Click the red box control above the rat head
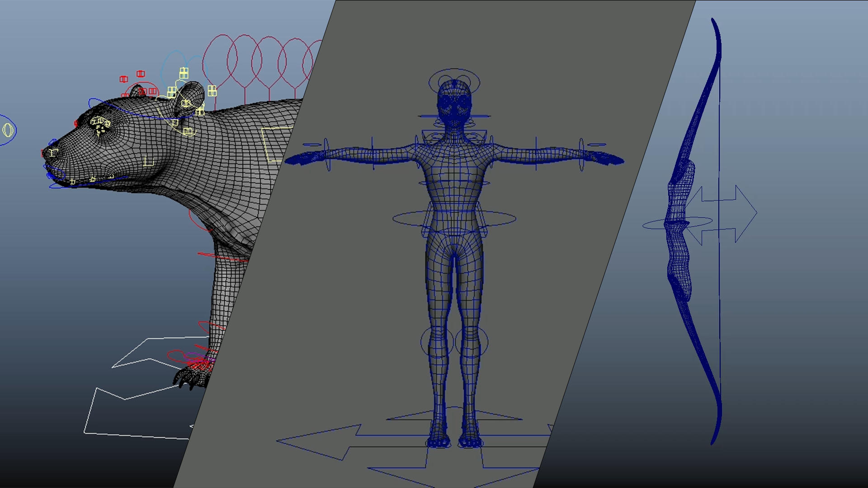This screenshot has height=488, width=868. pos(141,74)
